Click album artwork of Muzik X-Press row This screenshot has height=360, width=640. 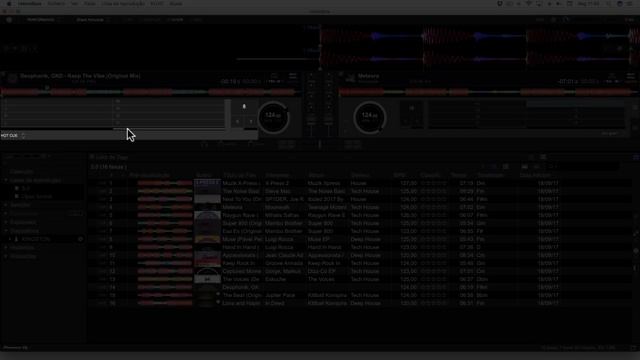(x=207, y=183)
